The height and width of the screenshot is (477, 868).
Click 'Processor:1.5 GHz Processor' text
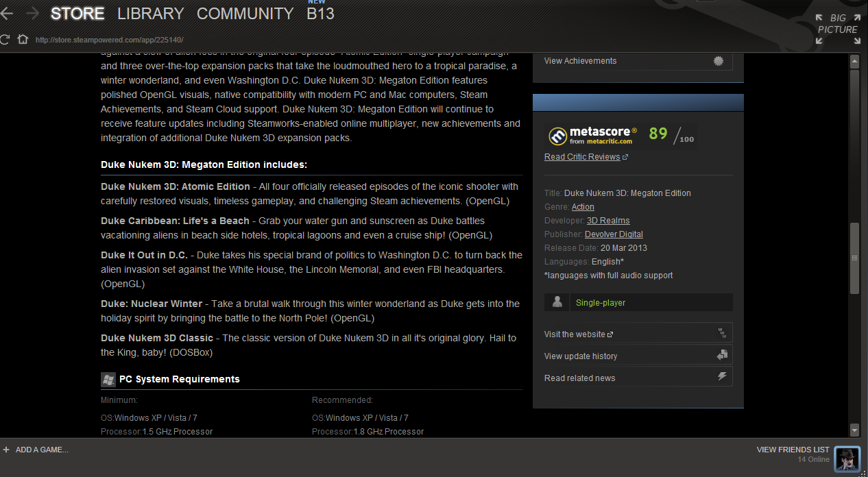tap(156, 432)
